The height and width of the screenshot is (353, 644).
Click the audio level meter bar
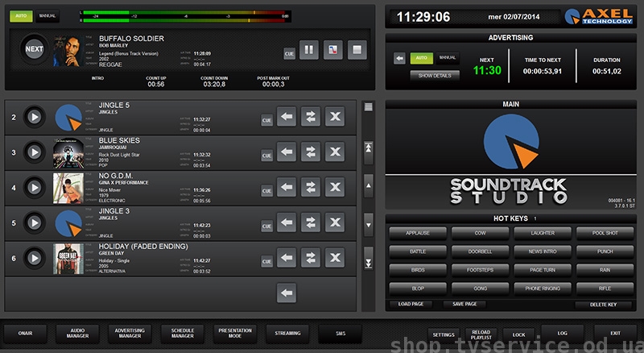click(x=186, y=16)
